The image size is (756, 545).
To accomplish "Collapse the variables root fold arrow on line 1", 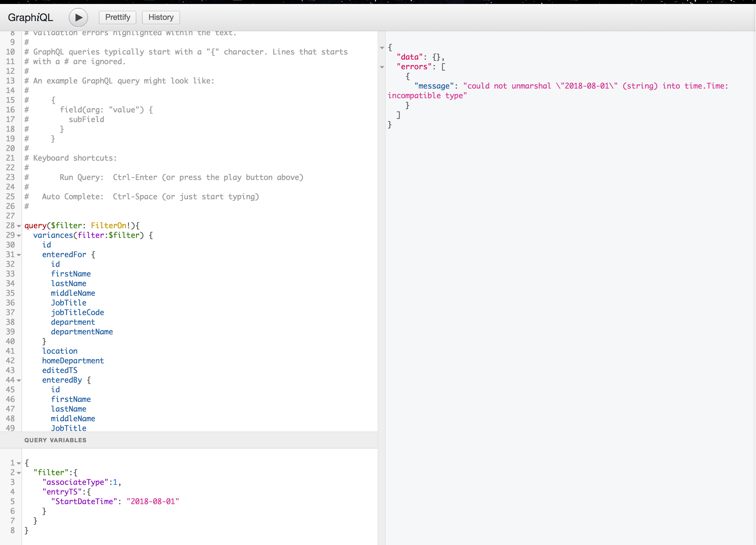I will [19, 463].
